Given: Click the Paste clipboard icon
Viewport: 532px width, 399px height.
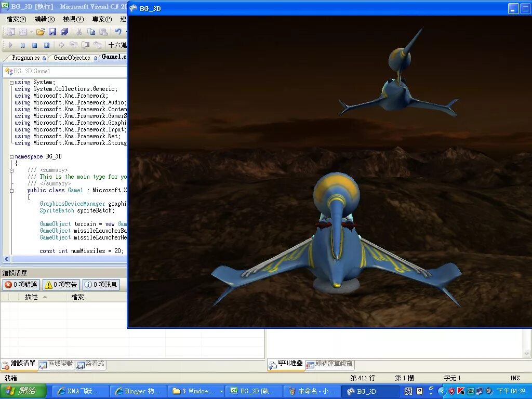Looking at the screenshot, I should [103, 32].
